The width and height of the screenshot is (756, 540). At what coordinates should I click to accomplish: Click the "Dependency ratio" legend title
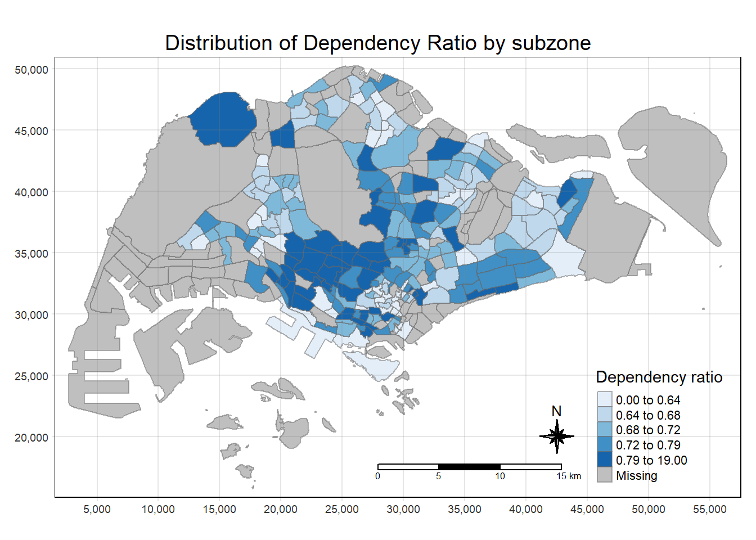coord(659,377)
